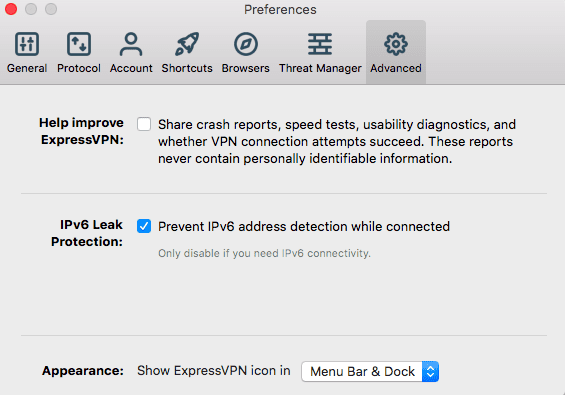Select the Advanced gear tab

[396, 53]
